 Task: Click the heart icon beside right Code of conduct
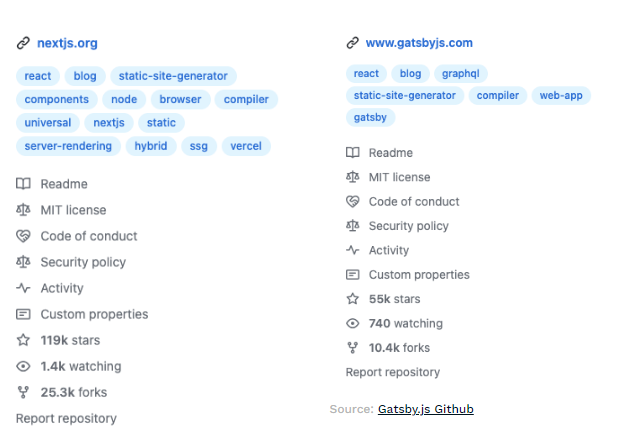pyautogui.click(x=352, y=201)
